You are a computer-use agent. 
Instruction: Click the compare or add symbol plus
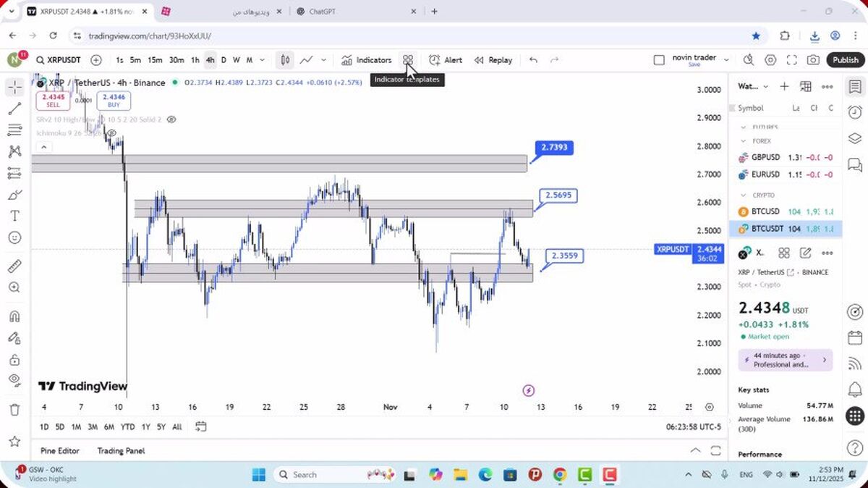coord(96,60)
